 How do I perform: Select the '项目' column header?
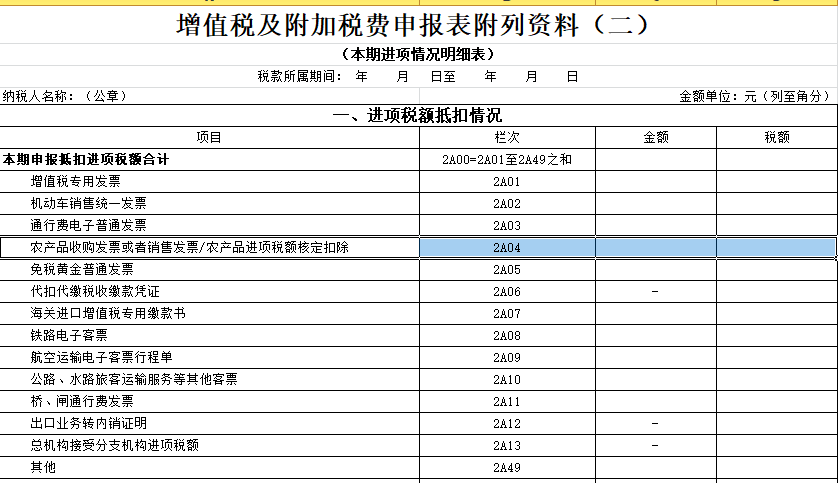[x=209, y=137]
